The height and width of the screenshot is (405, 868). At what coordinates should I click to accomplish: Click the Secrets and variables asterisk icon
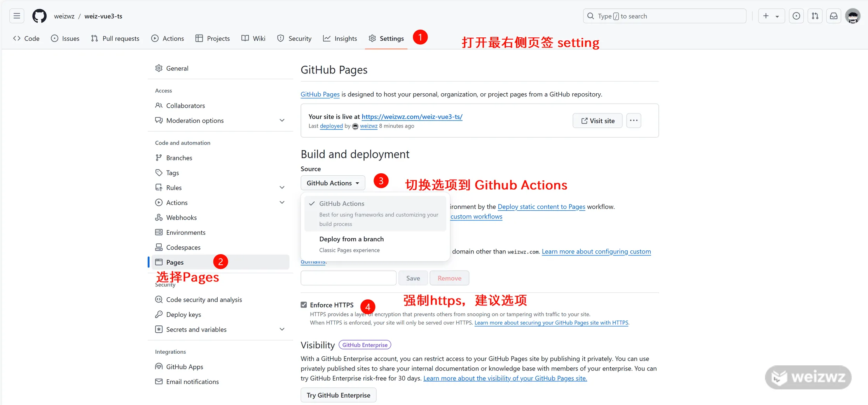pos(159,329)
